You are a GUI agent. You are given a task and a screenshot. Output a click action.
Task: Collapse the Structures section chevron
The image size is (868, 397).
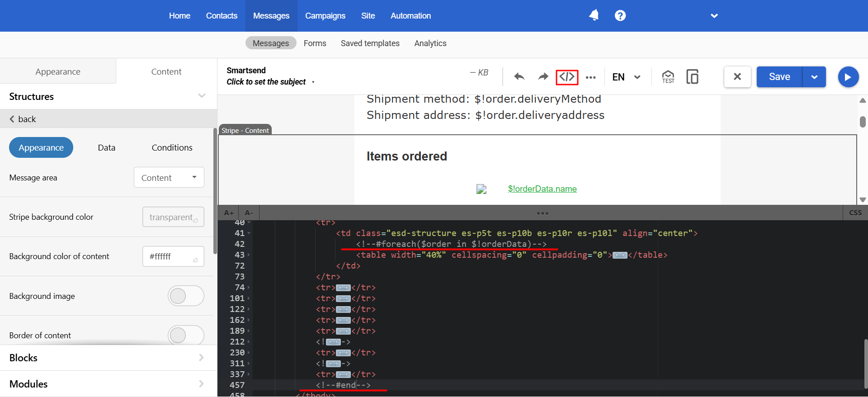coord(202,96)
